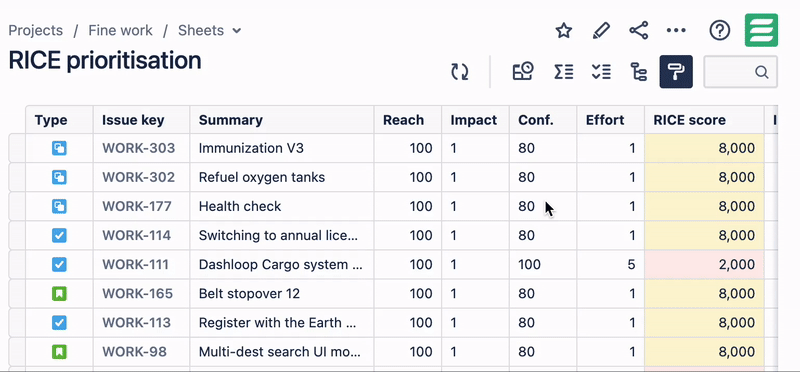This screenshot has height=372, width=800.
Task: Select the Impact cell for WORK-165
Action: pos(476,294)
